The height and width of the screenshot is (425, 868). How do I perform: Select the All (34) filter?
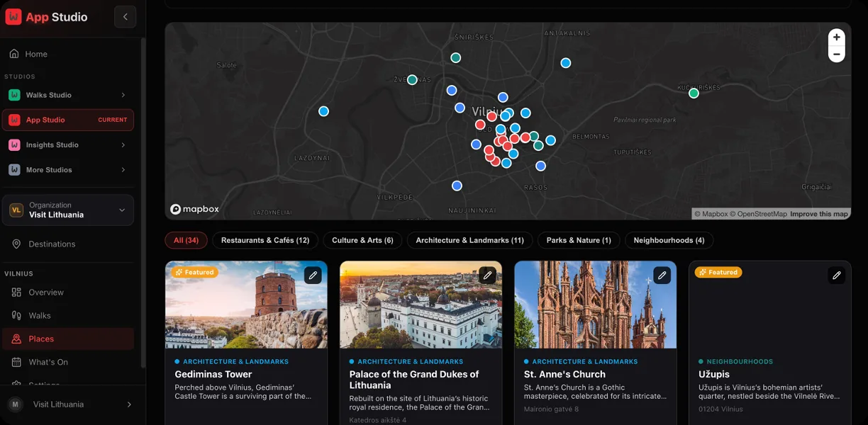(x=186, y=240)
